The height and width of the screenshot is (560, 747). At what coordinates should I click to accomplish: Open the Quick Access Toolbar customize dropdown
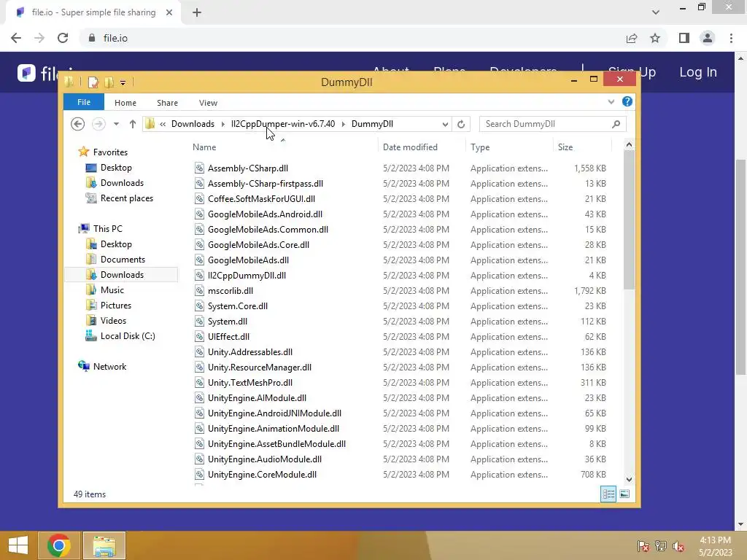coord(123,82)
